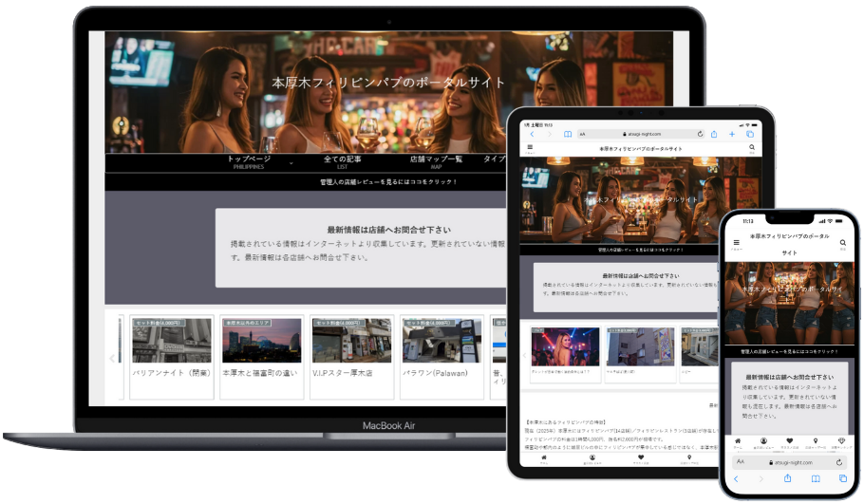Click the 管理人の店舗レビュー banner link on laptop
The width and height of the screenshot is (864, 504).
[x=388, y=181]
